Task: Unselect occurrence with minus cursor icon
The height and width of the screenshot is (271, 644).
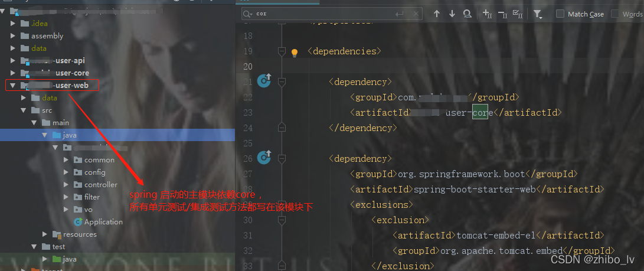Action: pyautogui.click(x=503, y=14)
